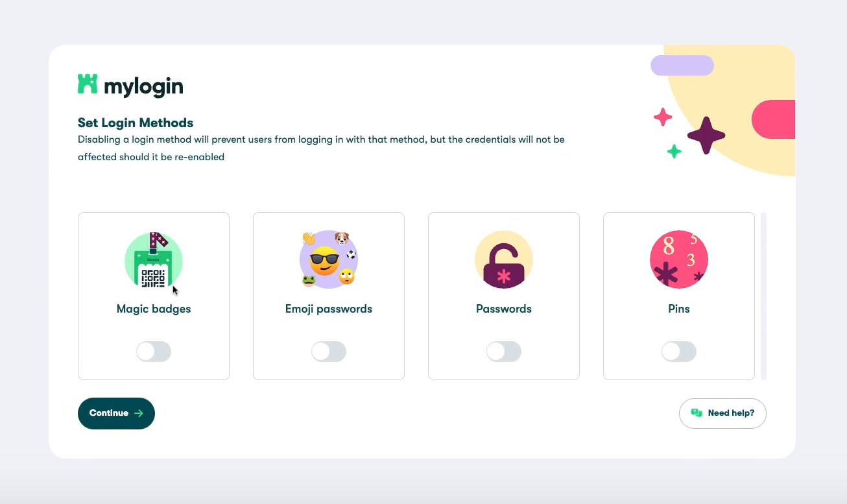The image size is (847, 504).
Task: Click the Pins numbers circle icon
Action: coord(679,259)
